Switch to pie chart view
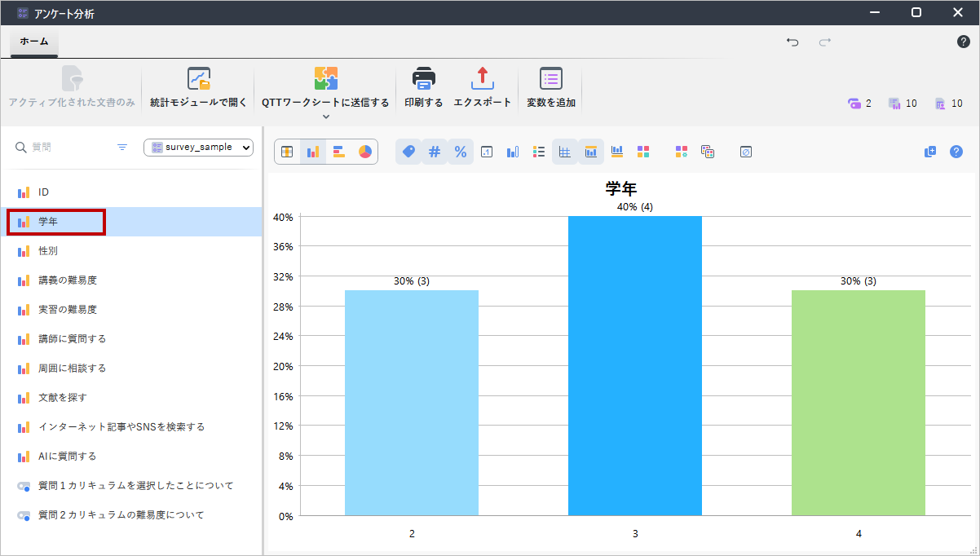The height and width of the screenshot is (556, 980). pyautogui.click(x=364, y=152)
